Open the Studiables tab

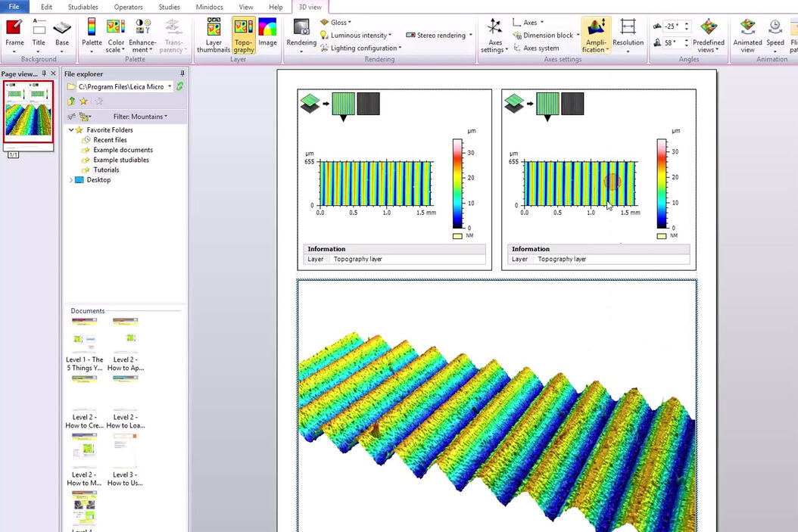(x=83, y=7)
